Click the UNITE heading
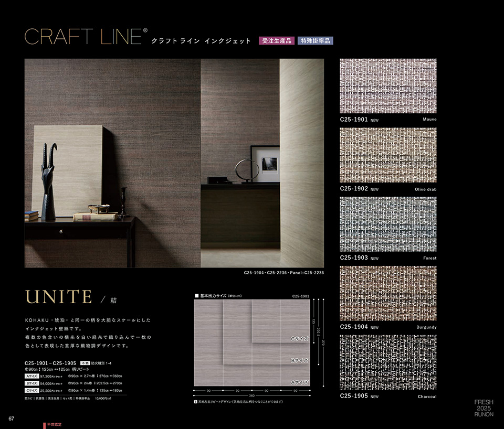Viewport: 504px width, 429px height. [59, 297]
